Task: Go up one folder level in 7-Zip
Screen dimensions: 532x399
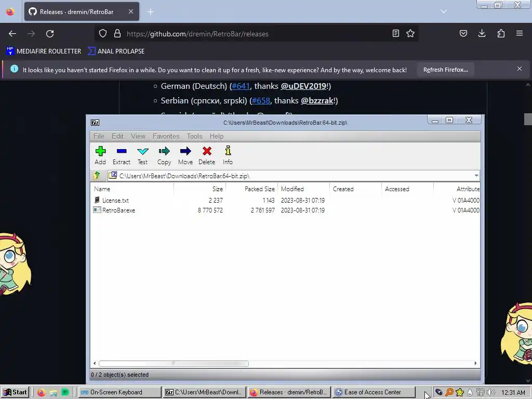Action: click(97, 176)
